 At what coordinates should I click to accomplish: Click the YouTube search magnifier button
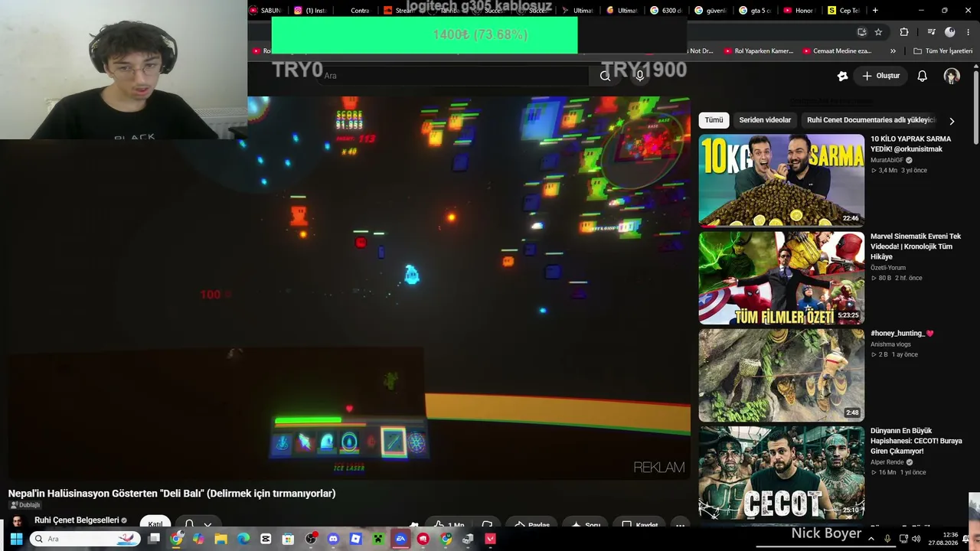pos(605,76)
